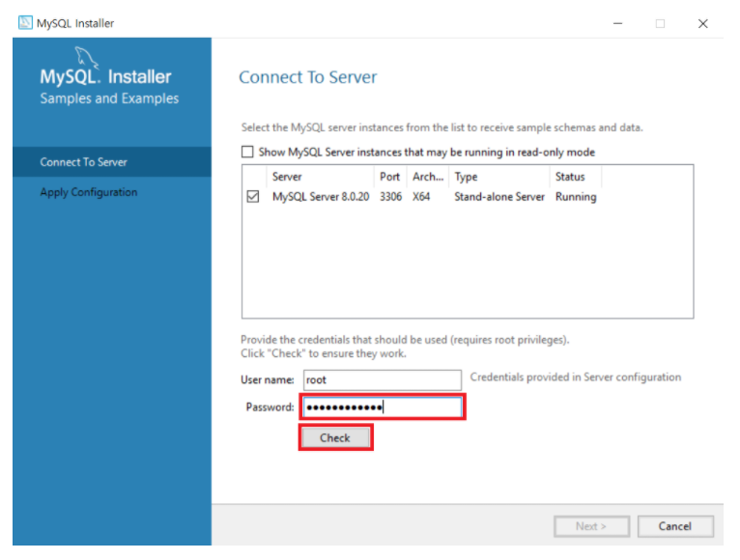This screenshot has width=740, height=560.
Task: Click the MySQL Installer title bar icon
Action: point(25,22)
